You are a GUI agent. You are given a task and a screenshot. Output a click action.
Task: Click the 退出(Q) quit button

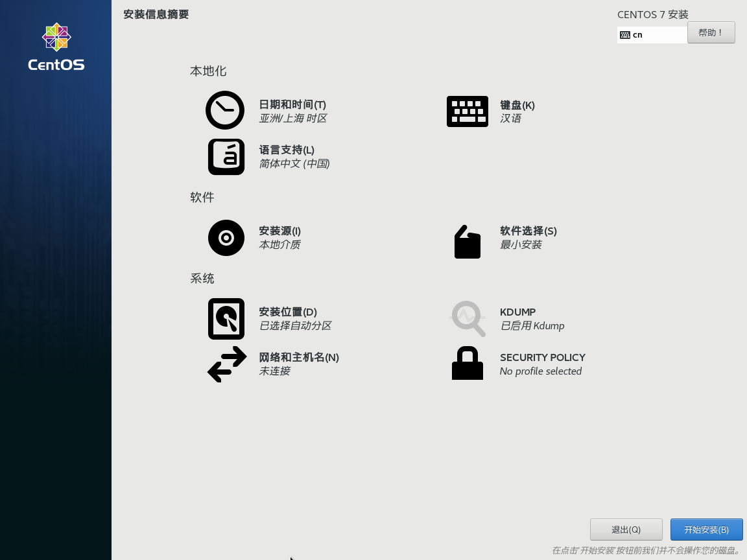tap(626, 530)
